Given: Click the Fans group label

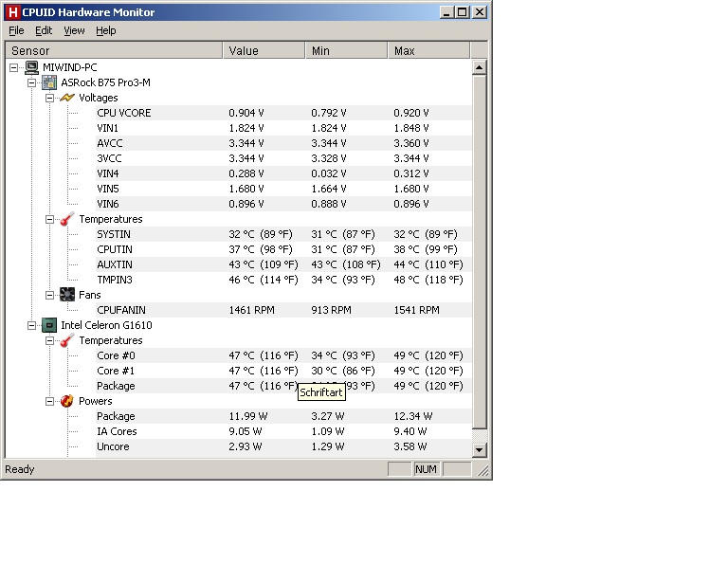Looking at the screenshot, I should (90, 295).
